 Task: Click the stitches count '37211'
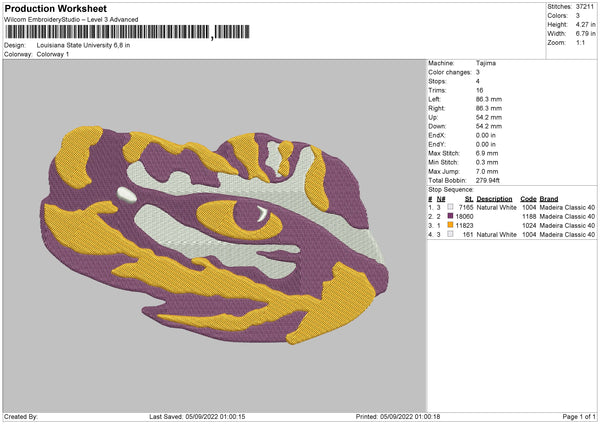click(585, 7)
